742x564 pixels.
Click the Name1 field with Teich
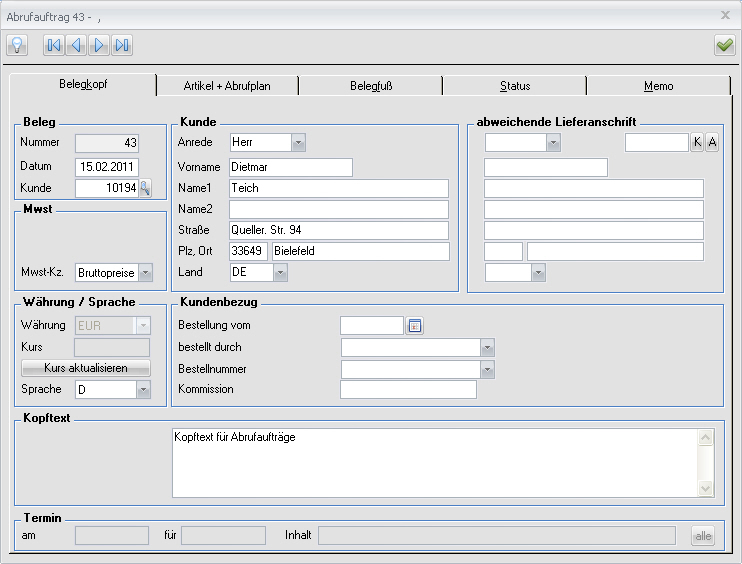[x=339, y=188]
